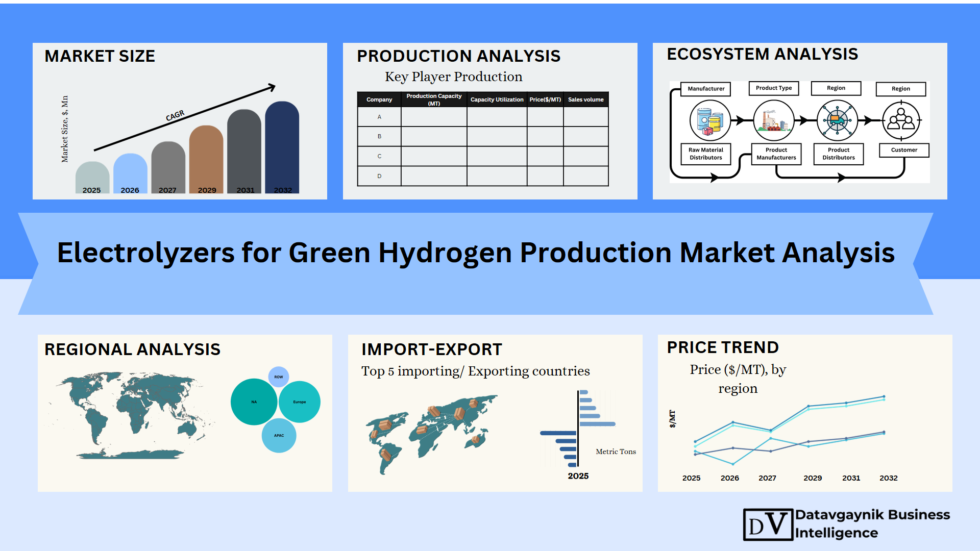Click the small ROW bubble
The height and width of the screenshot is (551, 980).
(278, 377)
